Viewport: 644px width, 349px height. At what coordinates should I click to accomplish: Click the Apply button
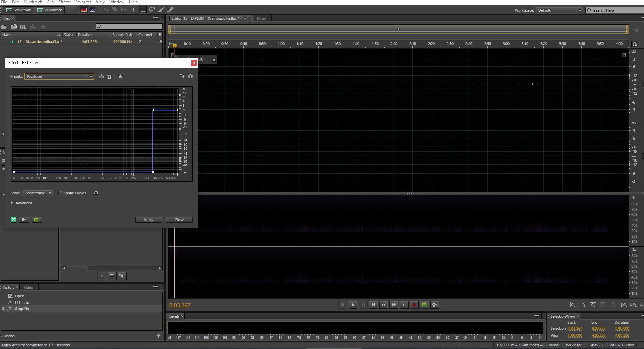point(149,220)
